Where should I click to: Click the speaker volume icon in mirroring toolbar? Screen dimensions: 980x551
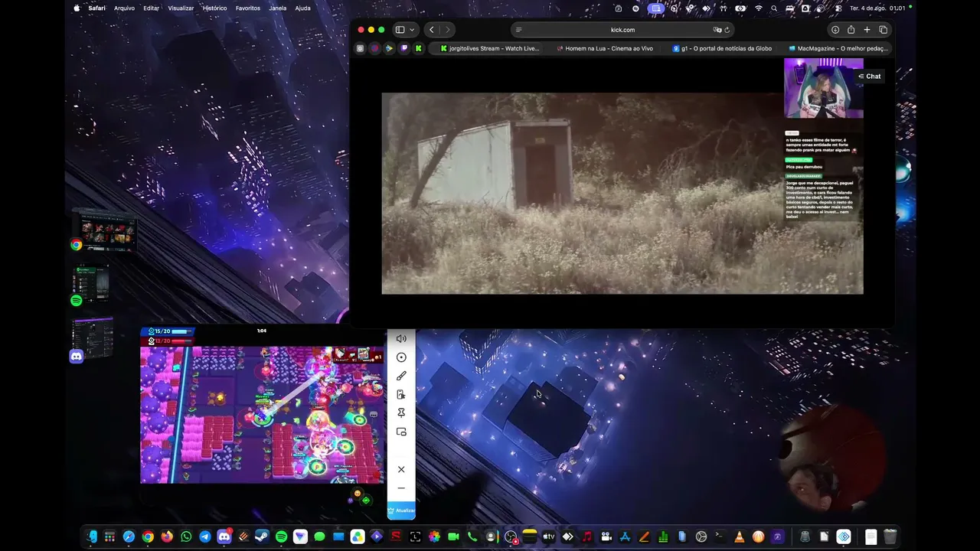[x=401, y=339]
